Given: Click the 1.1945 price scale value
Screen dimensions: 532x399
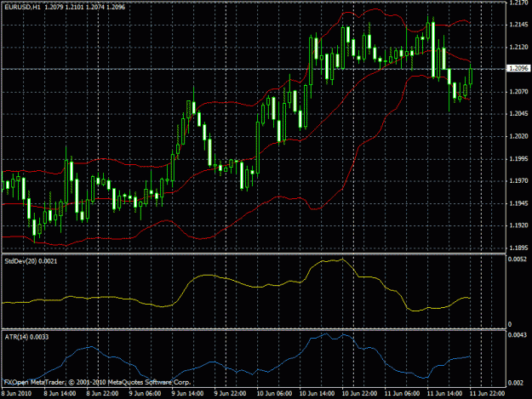Looking at the screenshot, I should tap(518, 203).
